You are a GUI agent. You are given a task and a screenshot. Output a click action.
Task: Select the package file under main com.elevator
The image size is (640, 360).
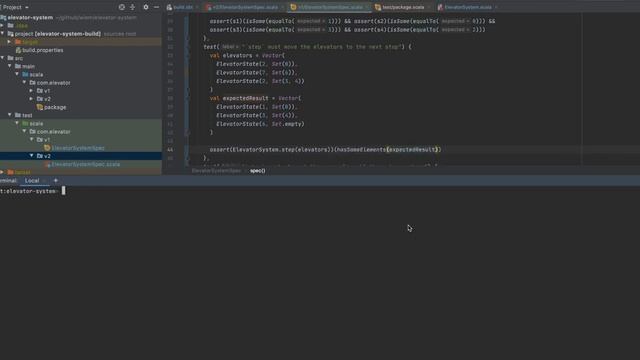click(x=55, y=107)
